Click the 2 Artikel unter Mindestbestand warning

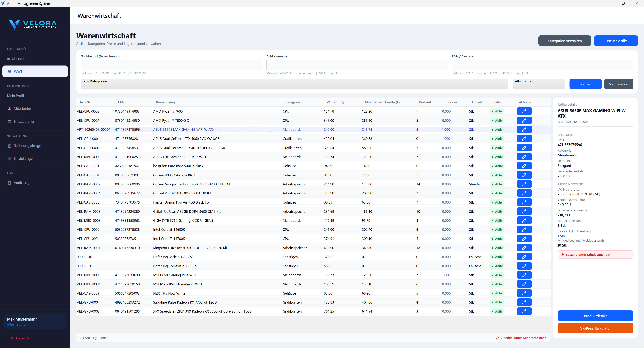pos(522,338)
